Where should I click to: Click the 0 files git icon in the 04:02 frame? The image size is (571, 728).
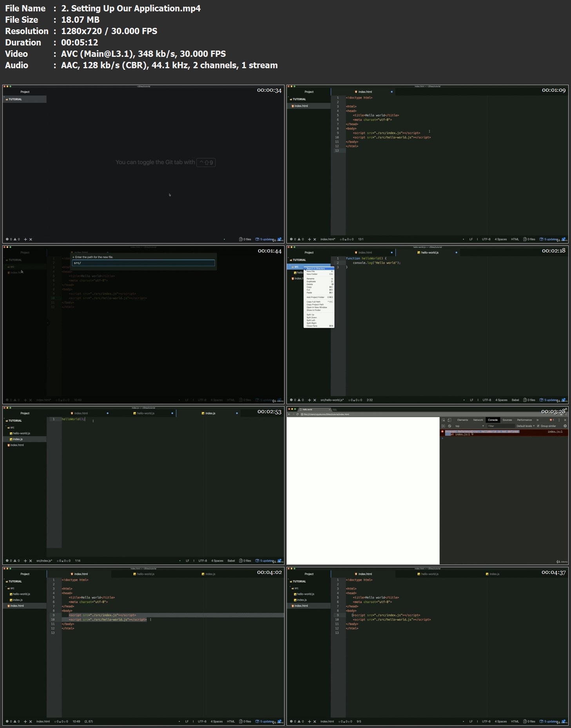tap(241, 721)
